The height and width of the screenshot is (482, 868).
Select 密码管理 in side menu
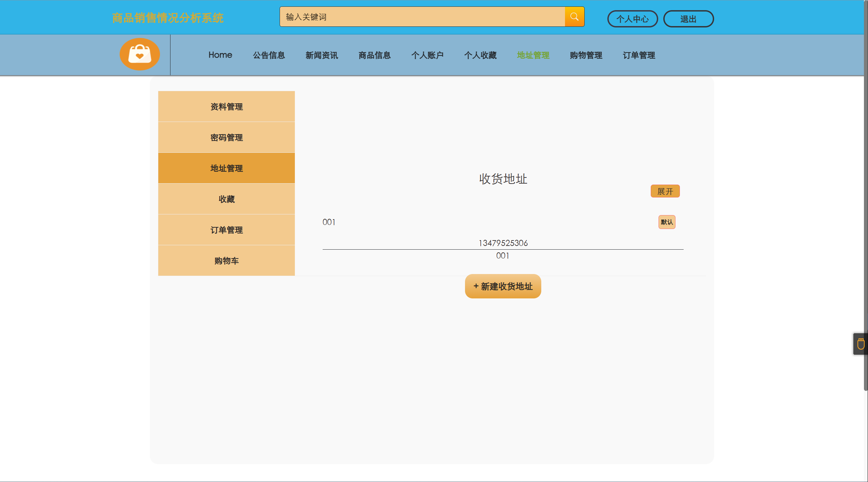click(x=226, y=137)
